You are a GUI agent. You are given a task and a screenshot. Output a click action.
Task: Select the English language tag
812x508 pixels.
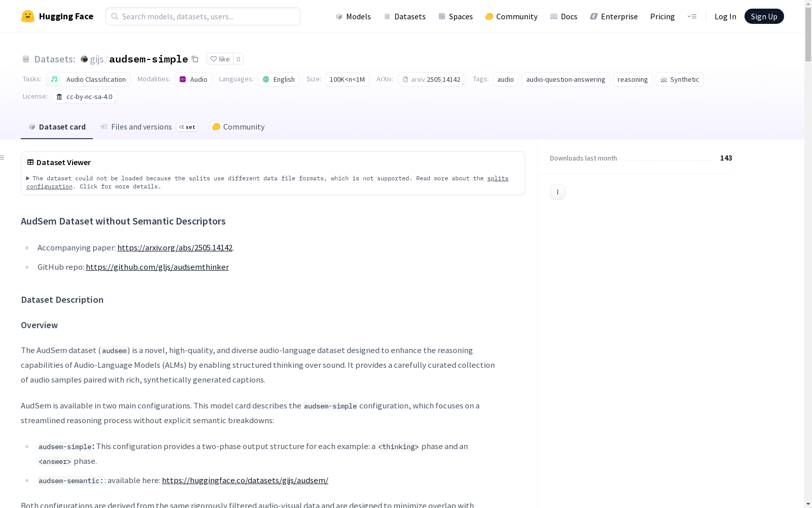279,79
